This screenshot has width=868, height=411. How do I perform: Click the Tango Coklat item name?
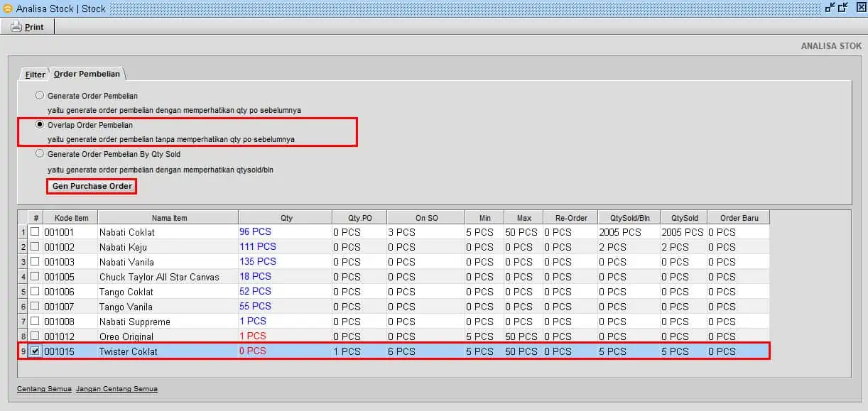126,292
